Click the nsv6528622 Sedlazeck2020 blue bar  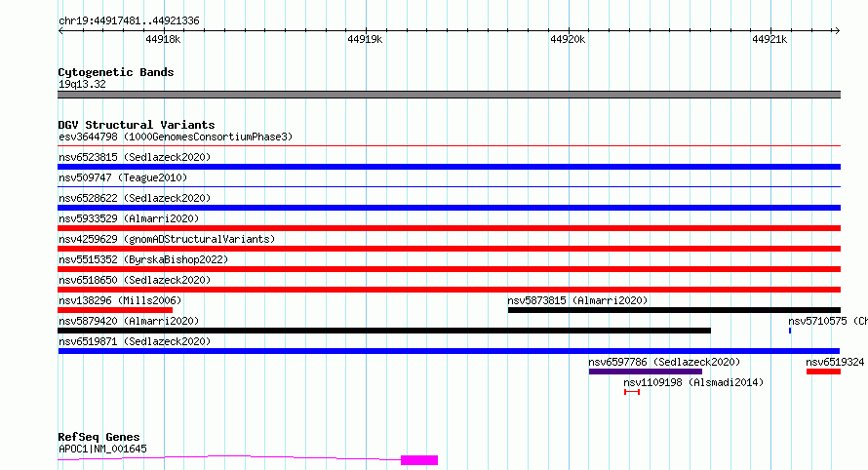click(449, 208)
